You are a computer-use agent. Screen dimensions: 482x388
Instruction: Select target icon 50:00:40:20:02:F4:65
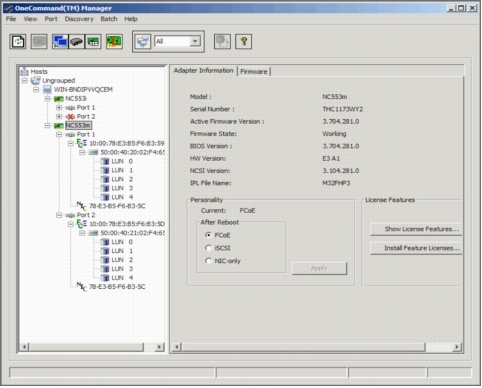tap(93, 152)
